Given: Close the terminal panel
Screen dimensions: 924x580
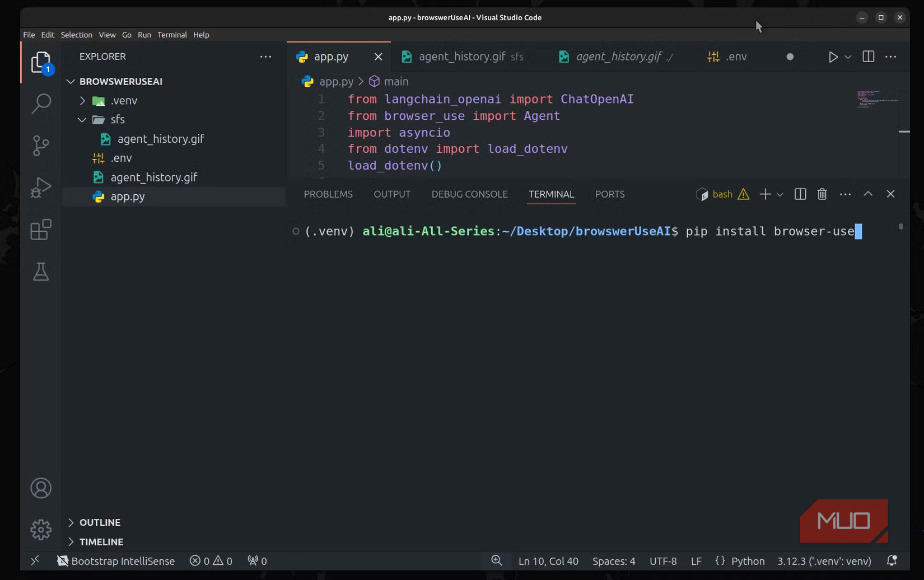Looking at the screenshot, I should coord(890,194).
